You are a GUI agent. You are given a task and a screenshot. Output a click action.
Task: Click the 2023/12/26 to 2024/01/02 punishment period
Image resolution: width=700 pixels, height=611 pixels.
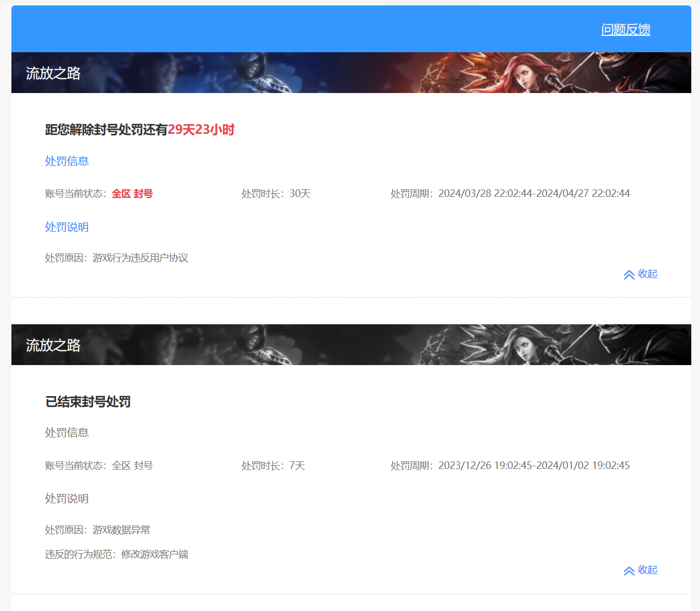click(534, 466)
